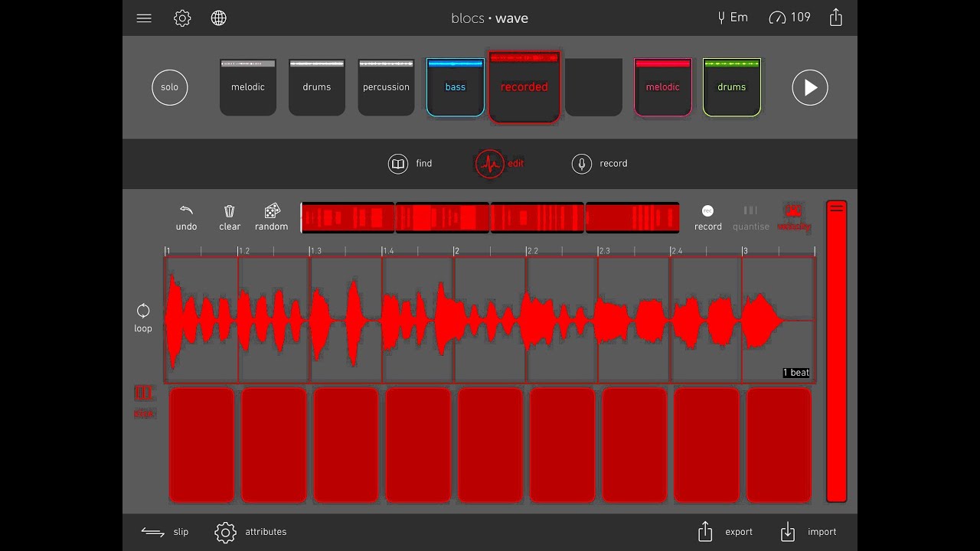Tap the export icon
Image resolution: width=980 pixels, height=551 pixels.
point(705,532)
